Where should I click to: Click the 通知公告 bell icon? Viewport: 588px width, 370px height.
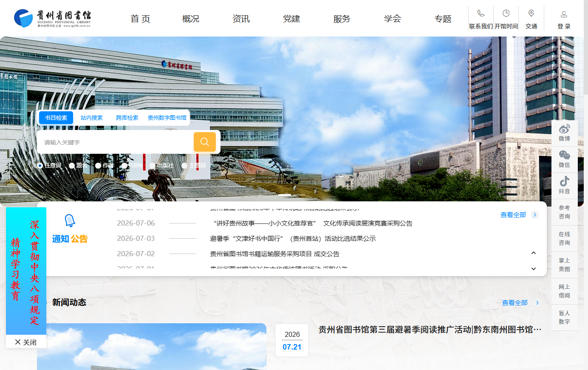coord(70,221)
